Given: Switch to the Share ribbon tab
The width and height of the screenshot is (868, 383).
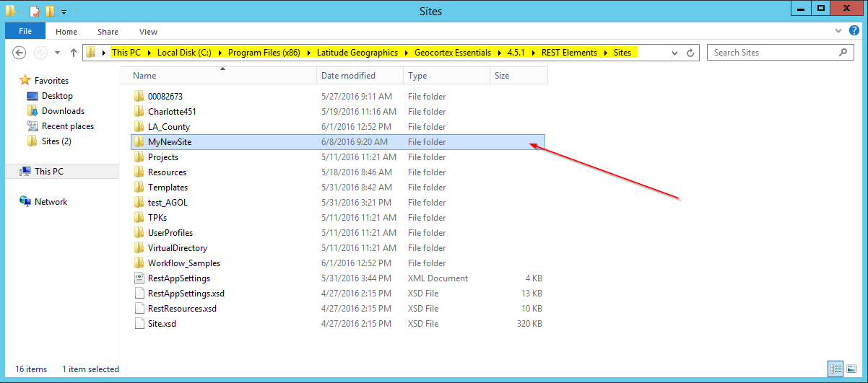Looking at the screenshot, I should [108, 32].
